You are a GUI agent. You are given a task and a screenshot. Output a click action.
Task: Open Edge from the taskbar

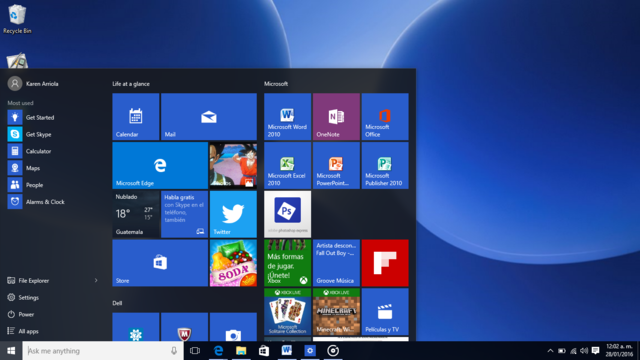click(218, 351)
